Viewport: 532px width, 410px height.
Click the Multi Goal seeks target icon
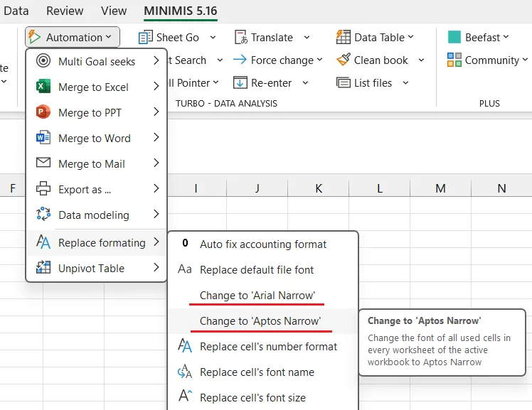[x=43, y=61]
